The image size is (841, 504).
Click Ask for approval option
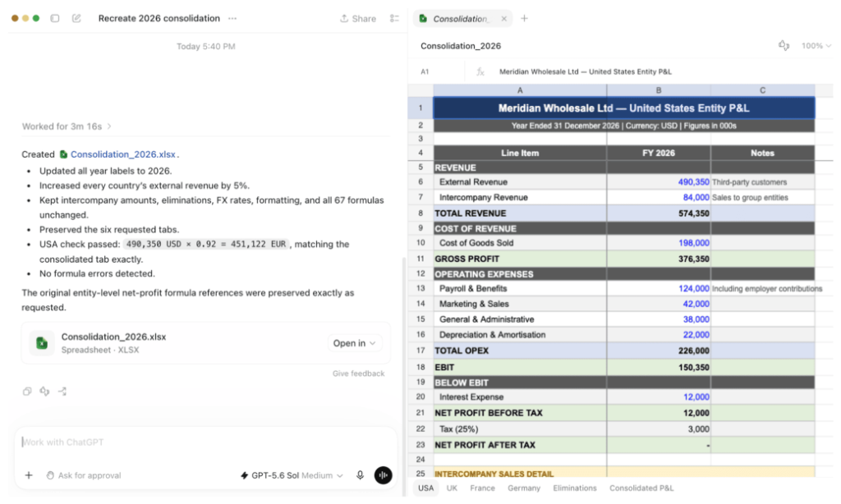[x=84, y=475]
